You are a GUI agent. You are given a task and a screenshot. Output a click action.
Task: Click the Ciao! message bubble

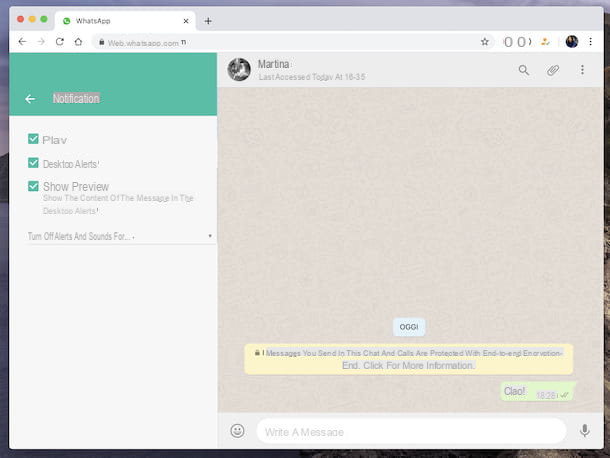pos(537,391)
